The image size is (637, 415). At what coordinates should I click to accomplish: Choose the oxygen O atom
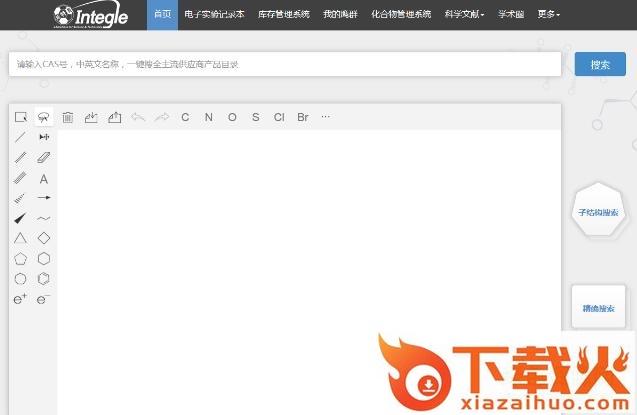pyautogui.click(x=232, y=117)
